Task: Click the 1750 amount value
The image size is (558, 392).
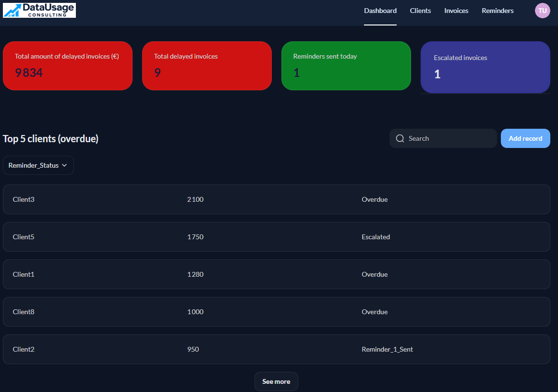Action: 195,237
